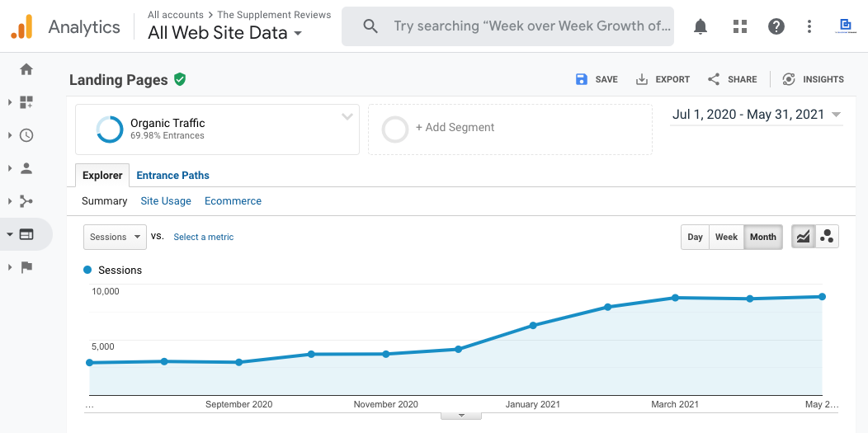The width and height of the screenshot is (868, 433).
Task: Open the three-dot more options menu
Action: click(x=809, y=26)
